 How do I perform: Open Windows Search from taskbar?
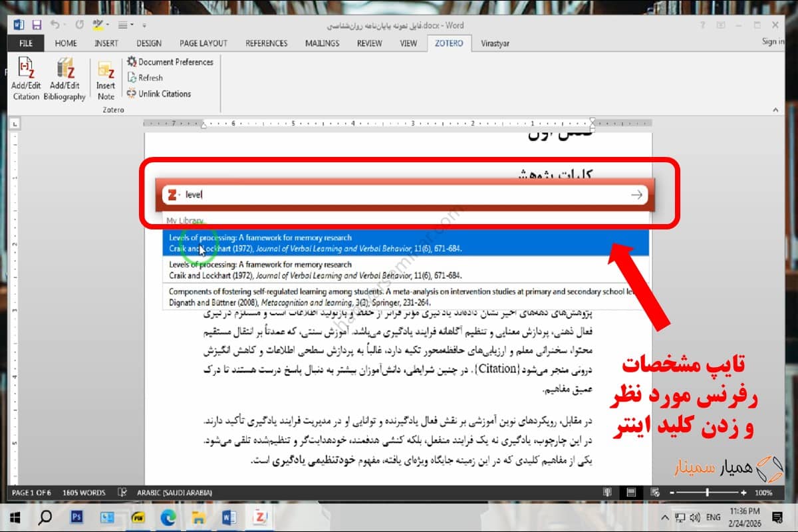(45, 517)
